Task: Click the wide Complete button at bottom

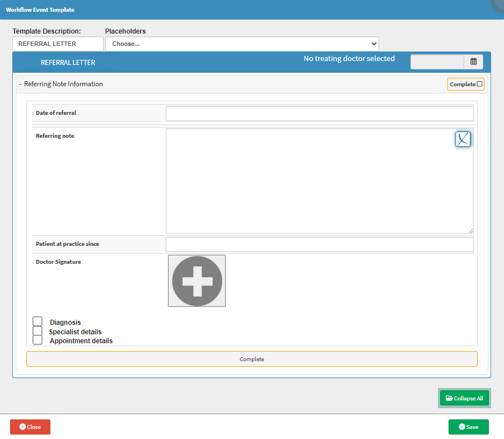Action: (252, 359)
